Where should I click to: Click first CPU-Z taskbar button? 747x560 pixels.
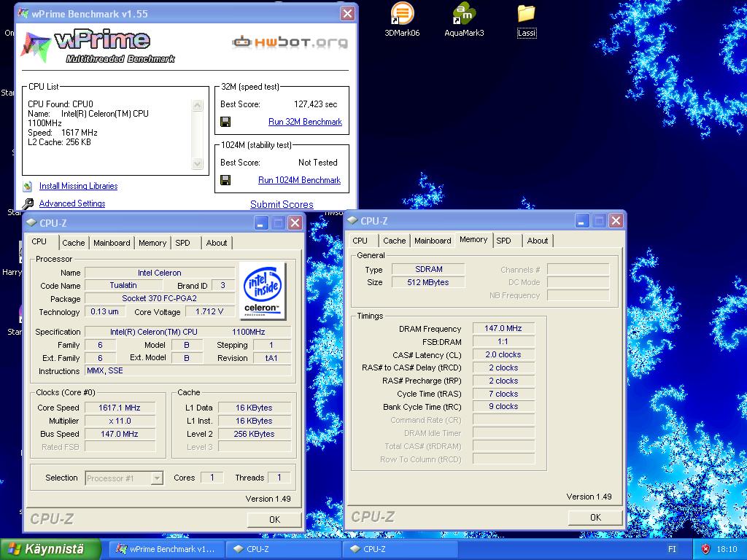[283, 549]
